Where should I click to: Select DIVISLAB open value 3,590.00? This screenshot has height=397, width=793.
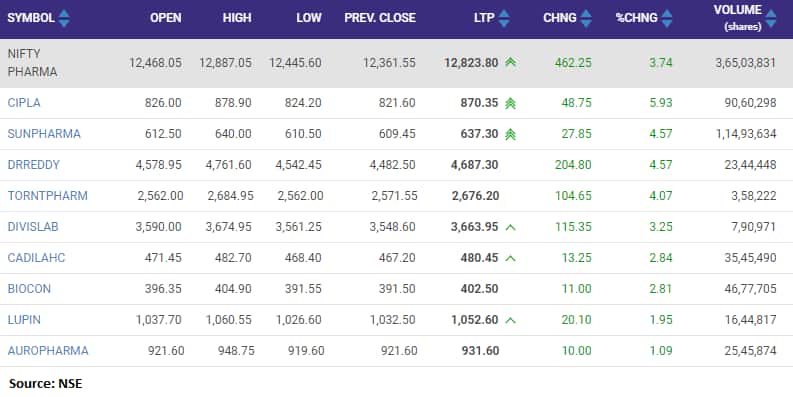click(158, 227)
